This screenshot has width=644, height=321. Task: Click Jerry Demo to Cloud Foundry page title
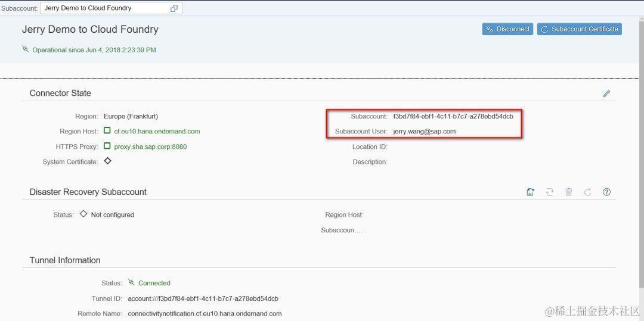(x=90, y=30)
